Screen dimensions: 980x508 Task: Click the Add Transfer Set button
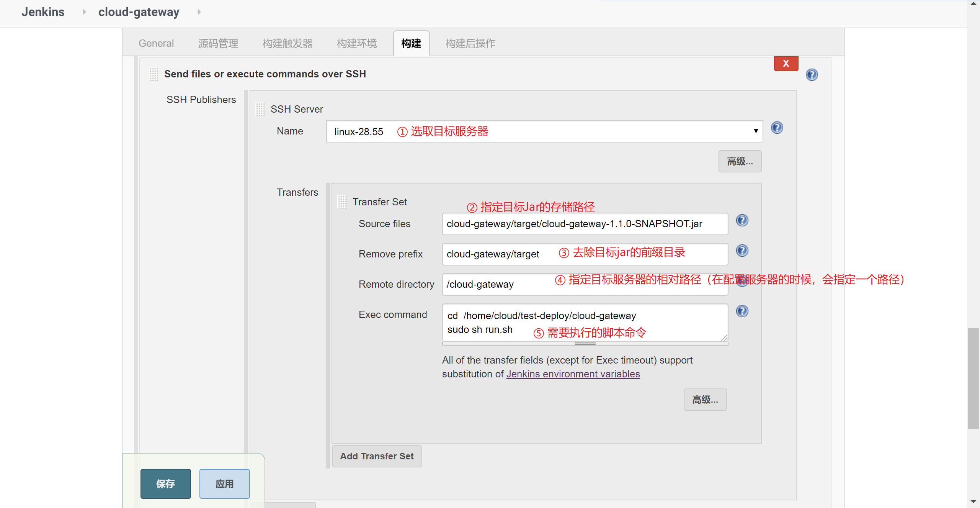pos(377,456)
